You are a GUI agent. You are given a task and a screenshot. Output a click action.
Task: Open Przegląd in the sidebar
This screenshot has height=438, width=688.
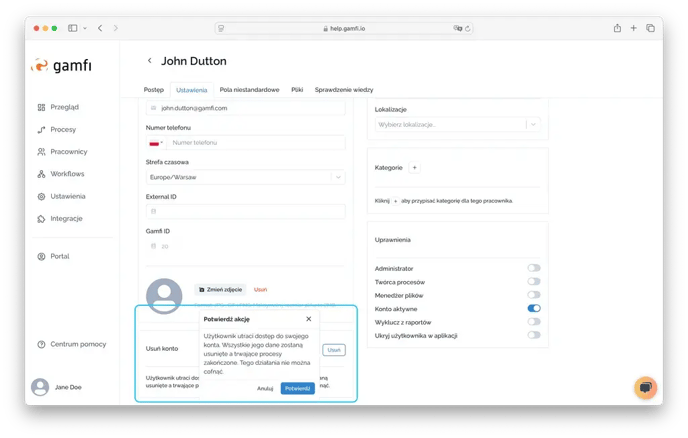(x=64, y=107)
